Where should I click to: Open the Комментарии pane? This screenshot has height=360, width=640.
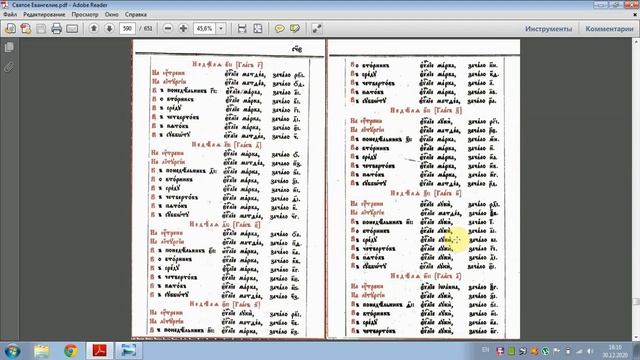(x=609, y=29)
